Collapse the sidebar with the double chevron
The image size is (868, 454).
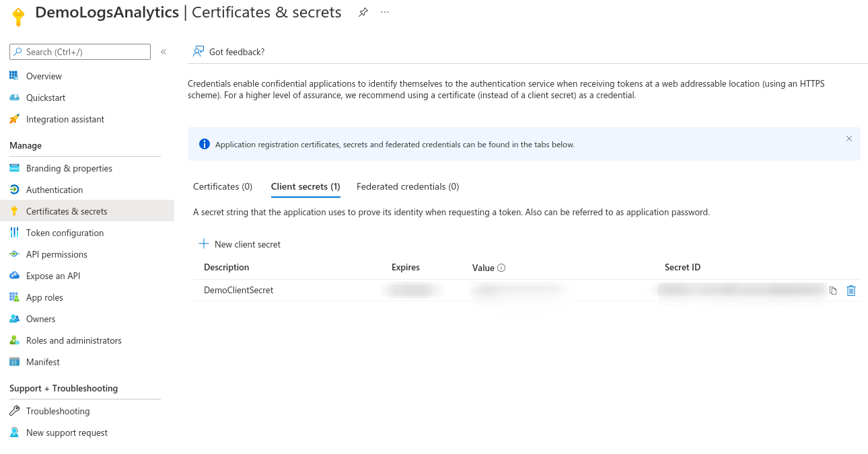pos(163,51)
